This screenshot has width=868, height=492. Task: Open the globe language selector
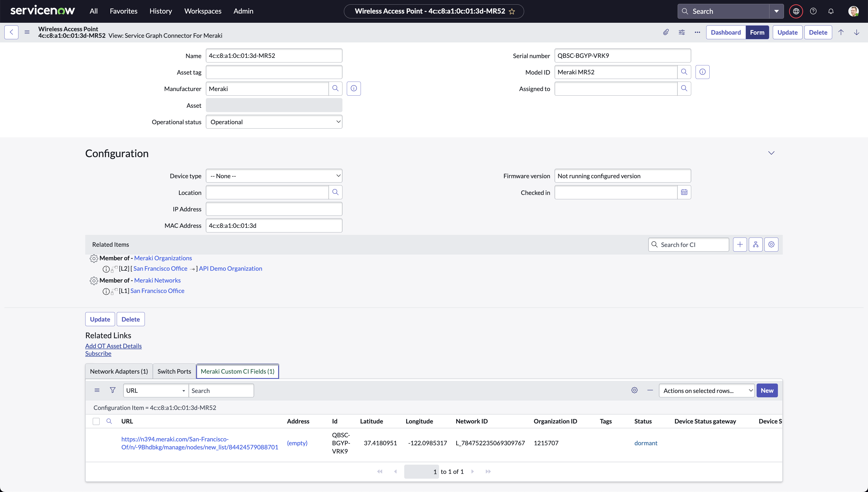pyautogui.click(x=796, y=11)
